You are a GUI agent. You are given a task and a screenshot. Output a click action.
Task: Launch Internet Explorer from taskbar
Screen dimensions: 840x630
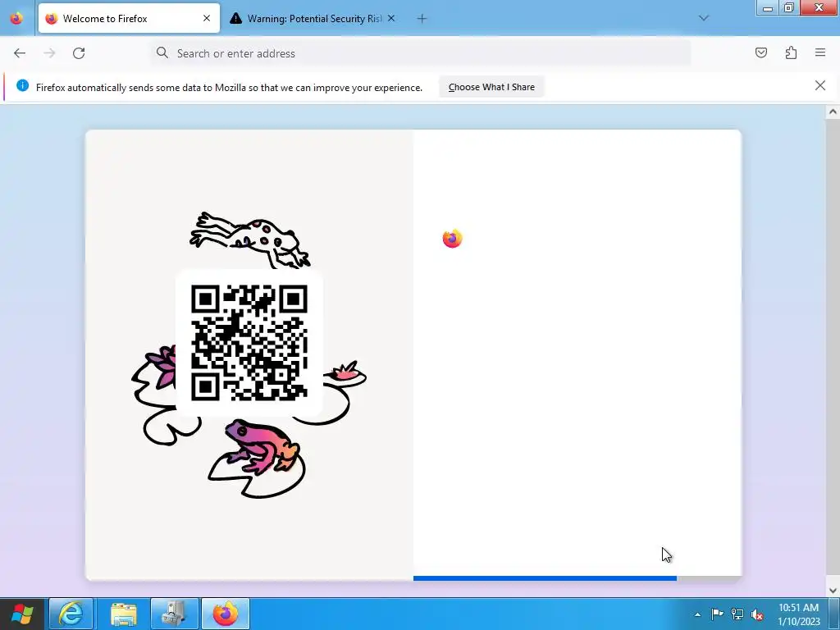coord(71,614)
